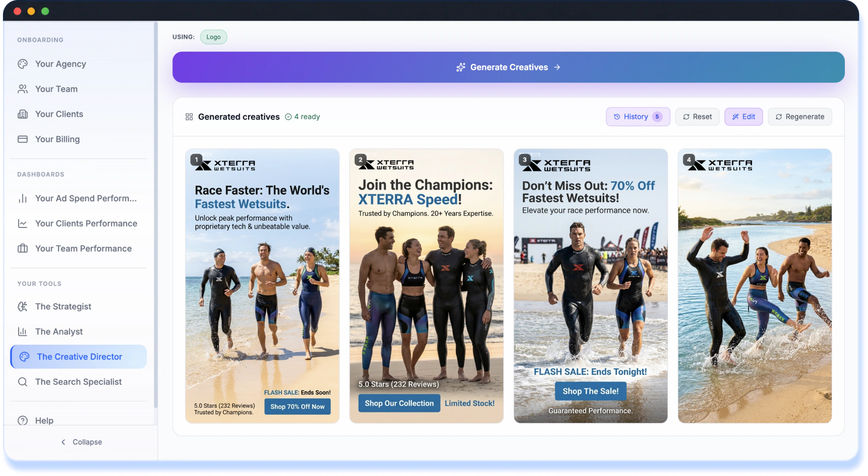Select creative 2 Join the Champions ad
868x476 pixels.
coord(426,286)
